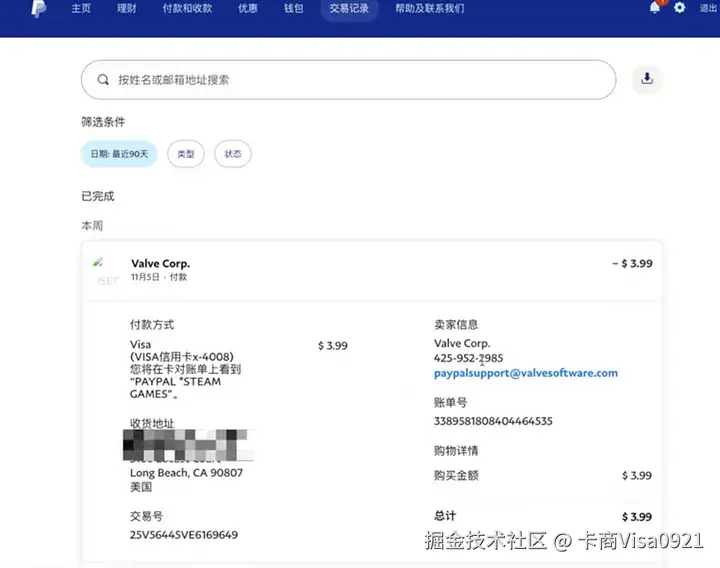
Task: Click the PayPal logo icon
Action: (x=39, y=9)
